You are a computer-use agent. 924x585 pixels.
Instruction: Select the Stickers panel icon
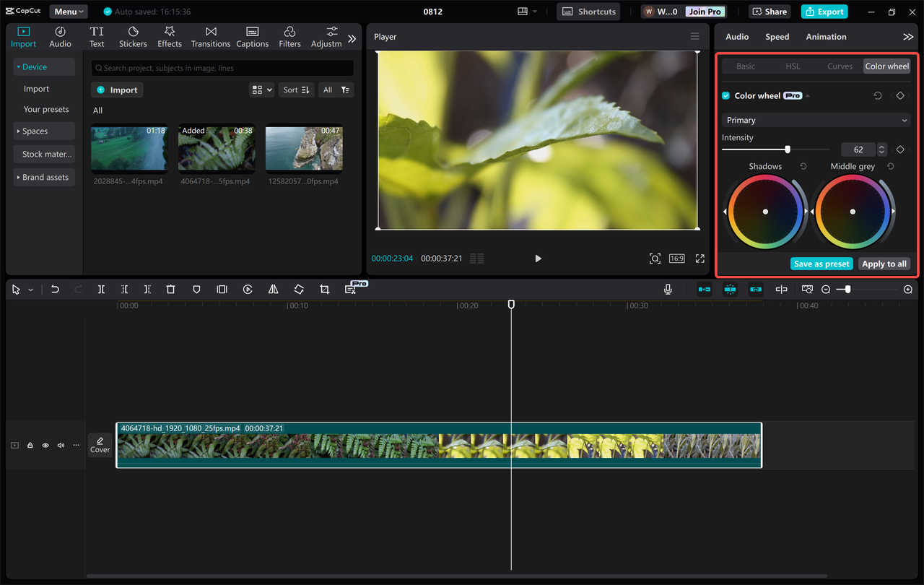point(133,36)
